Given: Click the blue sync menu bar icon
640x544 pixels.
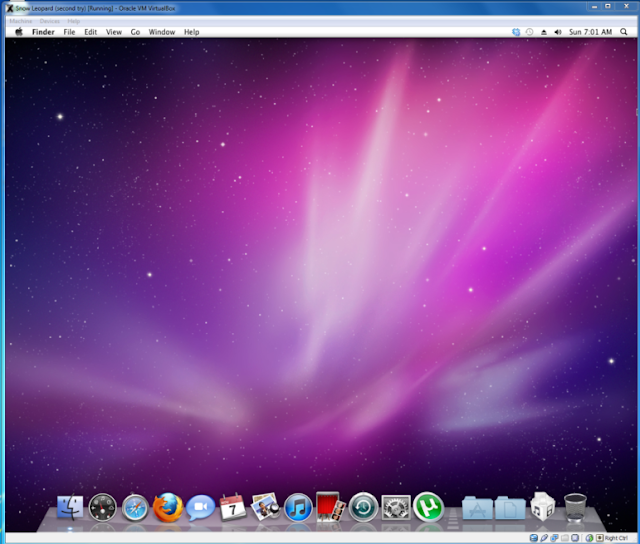Looking at the screenshot, I should click(516, 32).
